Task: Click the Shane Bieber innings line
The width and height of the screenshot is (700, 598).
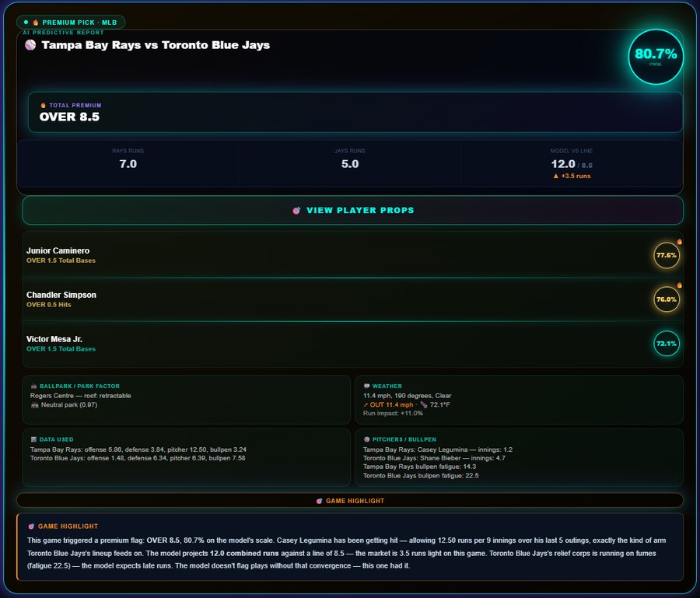Action: click(x=434, y=458)
